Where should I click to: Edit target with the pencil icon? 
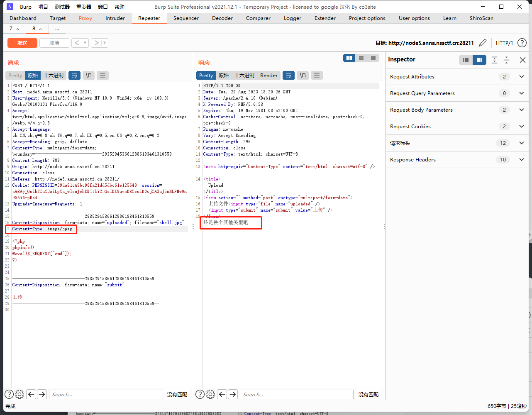tap(483, 43)
